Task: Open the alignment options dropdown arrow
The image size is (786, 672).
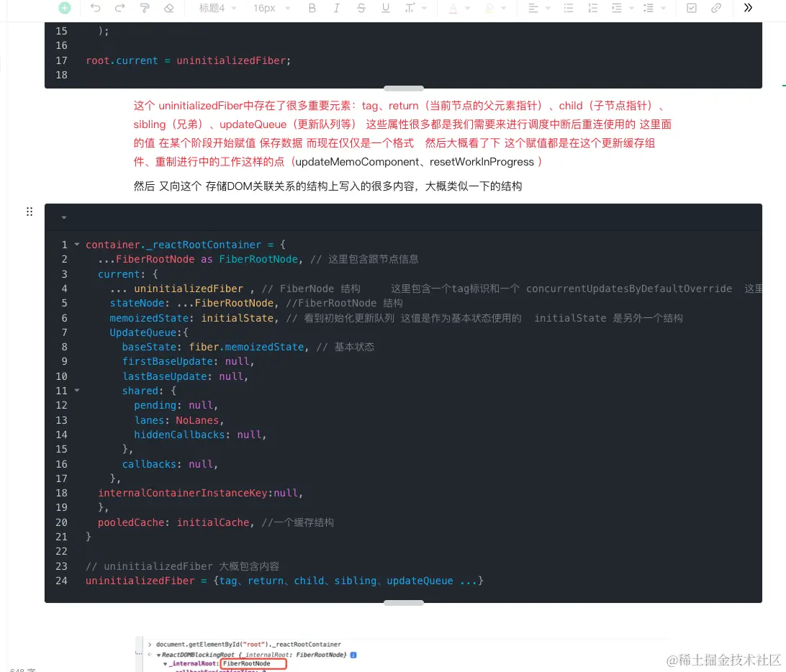Action: pos(548,8)
